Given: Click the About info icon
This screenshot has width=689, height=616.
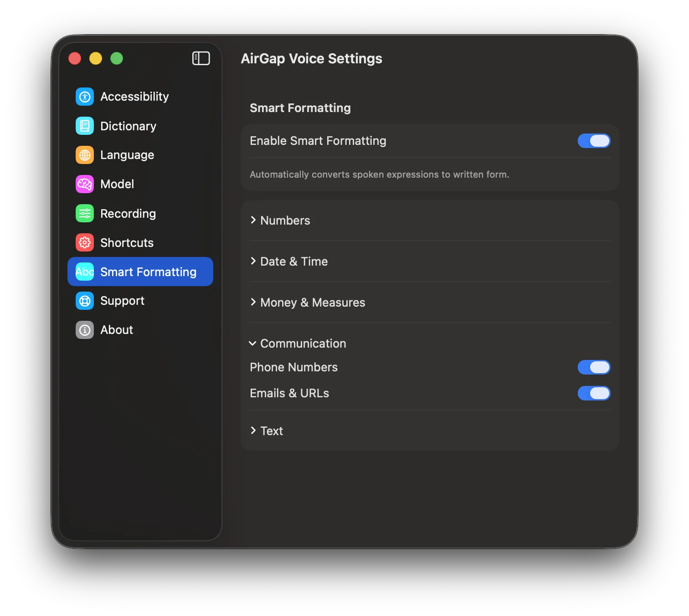Looking at the screenshot, I should (x=85, y=330).
